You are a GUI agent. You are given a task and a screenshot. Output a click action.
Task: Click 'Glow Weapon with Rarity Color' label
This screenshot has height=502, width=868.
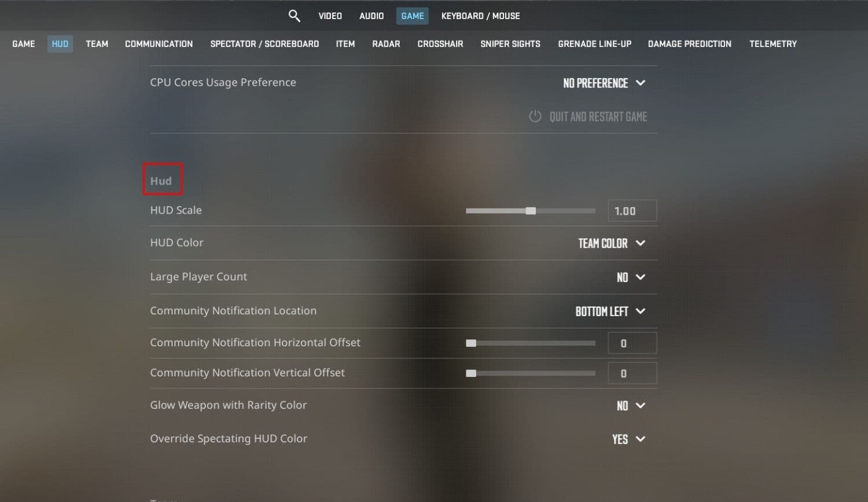point(228,405)
